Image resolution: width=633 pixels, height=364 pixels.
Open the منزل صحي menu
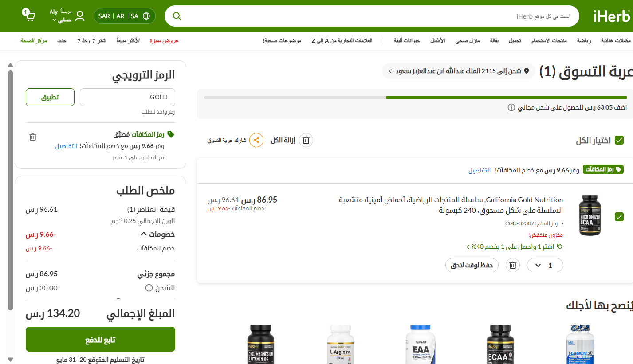point(468,40)
